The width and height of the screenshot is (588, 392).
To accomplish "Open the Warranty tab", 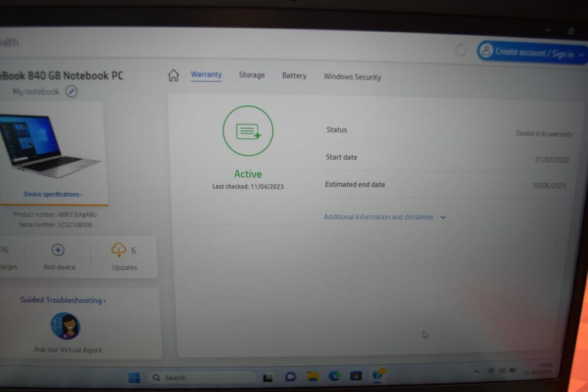I will click(206, 74).
